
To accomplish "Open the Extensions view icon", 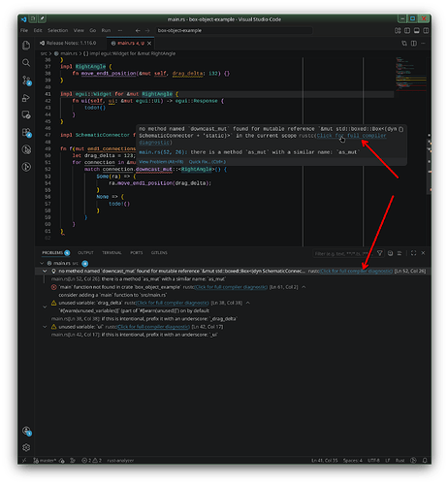I will pos(26,133).
